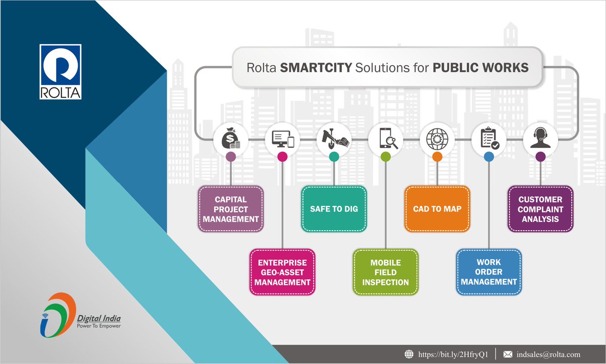This screenshot has width=606, height=364.
Task: Open the CAD To Map box
Action: (437, 209)
